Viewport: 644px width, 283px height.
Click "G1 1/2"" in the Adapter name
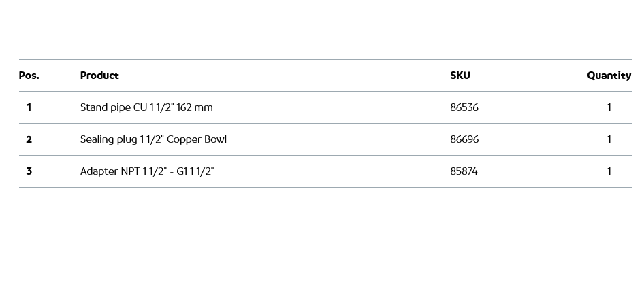click(x=195, y=171)
